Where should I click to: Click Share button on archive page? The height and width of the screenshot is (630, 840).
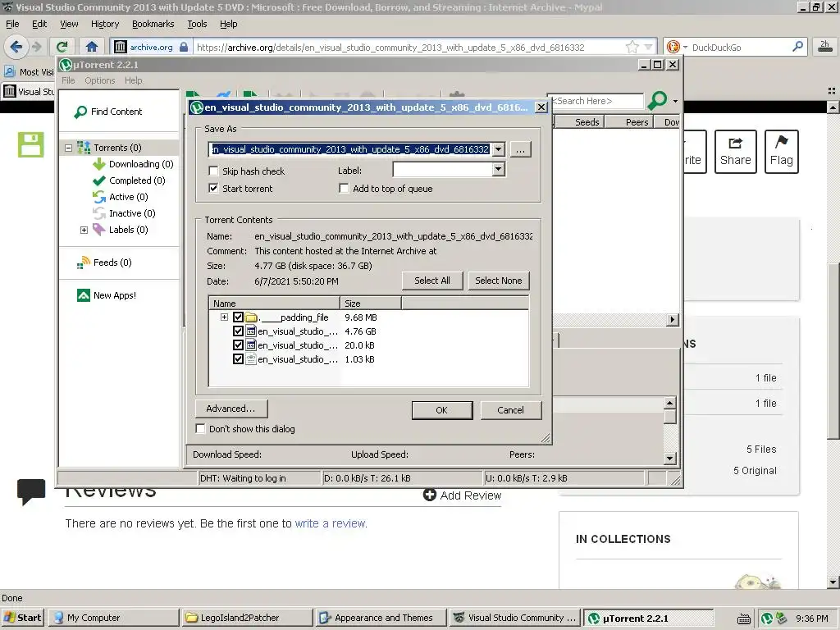click(x=735, y=152)
